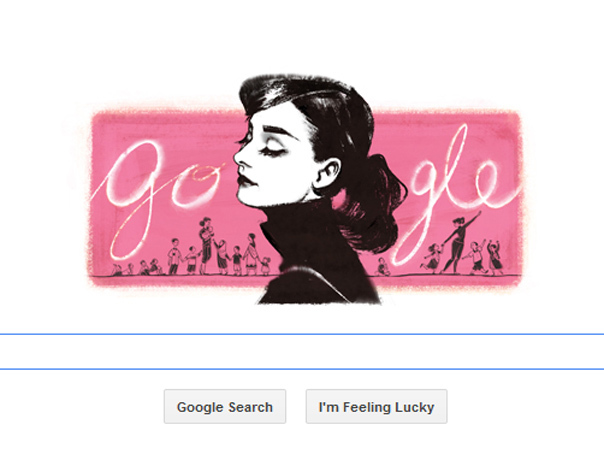Click the I'm Feeling Lucky button
This screenshot has height=454, width=604.
click(376, 406)
